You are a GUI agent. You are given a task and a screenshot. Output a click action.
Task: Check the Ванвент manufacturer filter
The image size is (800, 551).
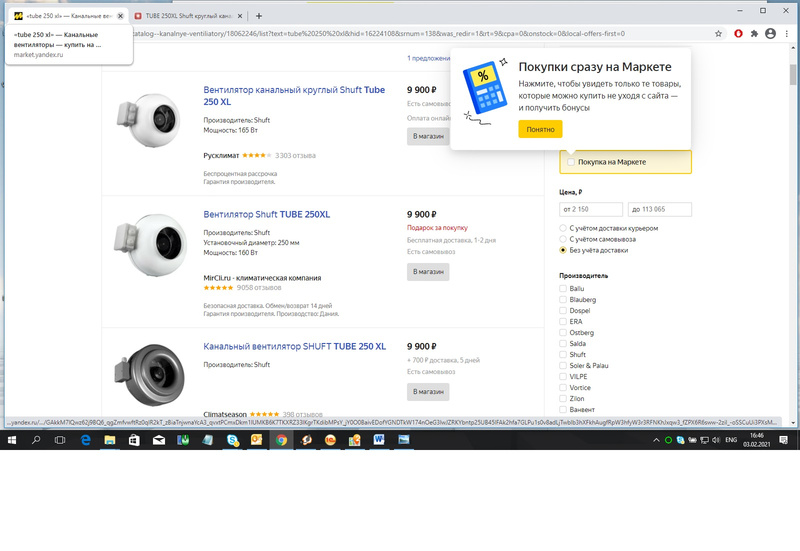(563, 410)
